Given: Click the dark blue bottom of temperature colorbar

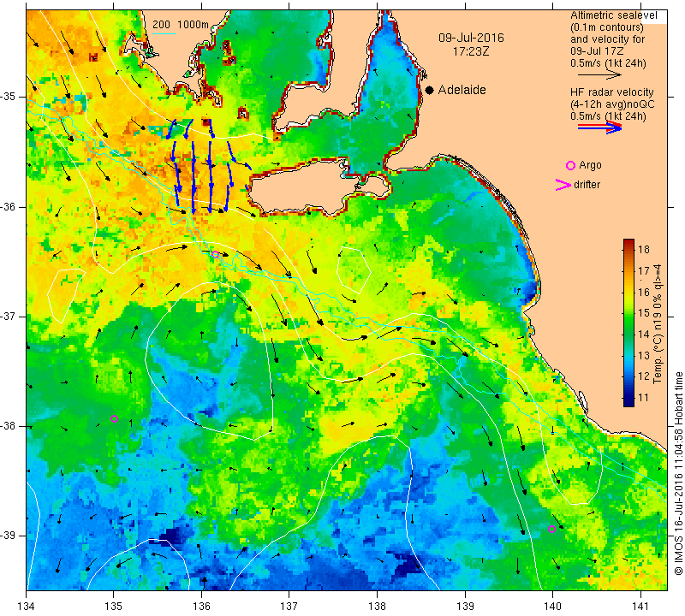Looking at the screenshot, I should coord(628,404).
